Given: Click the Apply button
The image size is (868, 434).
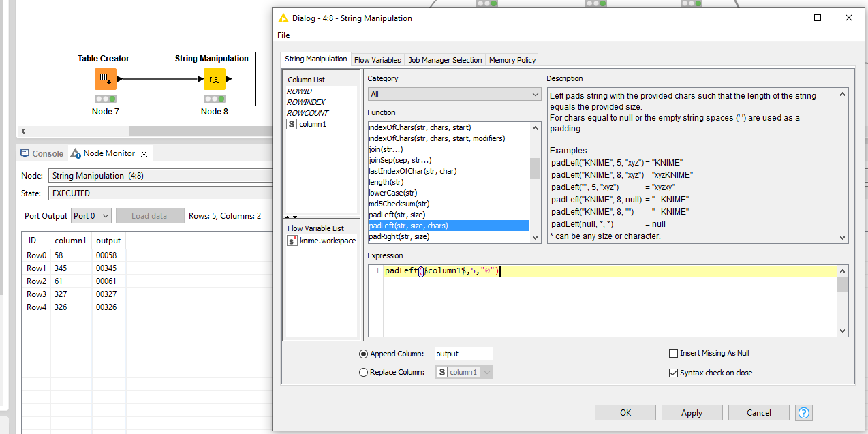Looking at the screenshot, I should click(x=692, y=412).
